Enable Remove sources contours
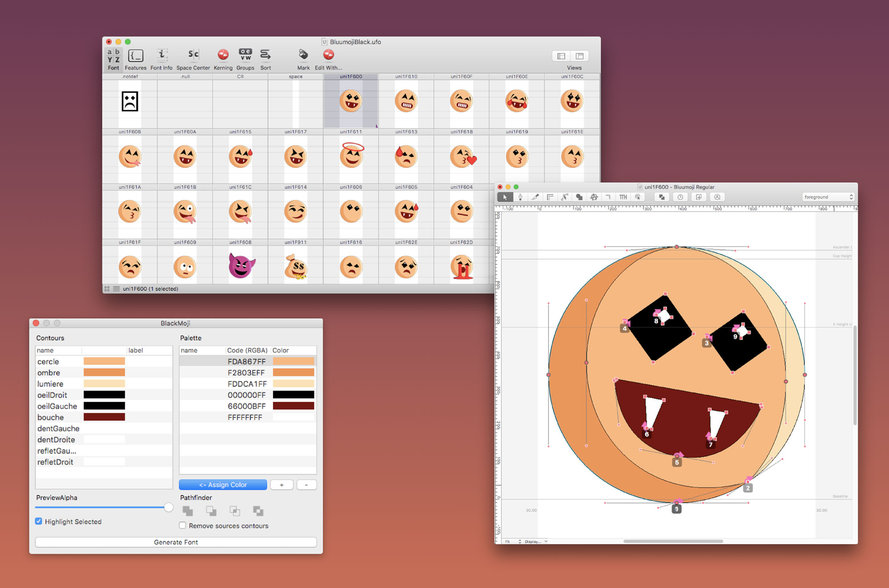Viewport: 889px width, 588px height. (x=183, y=525)
